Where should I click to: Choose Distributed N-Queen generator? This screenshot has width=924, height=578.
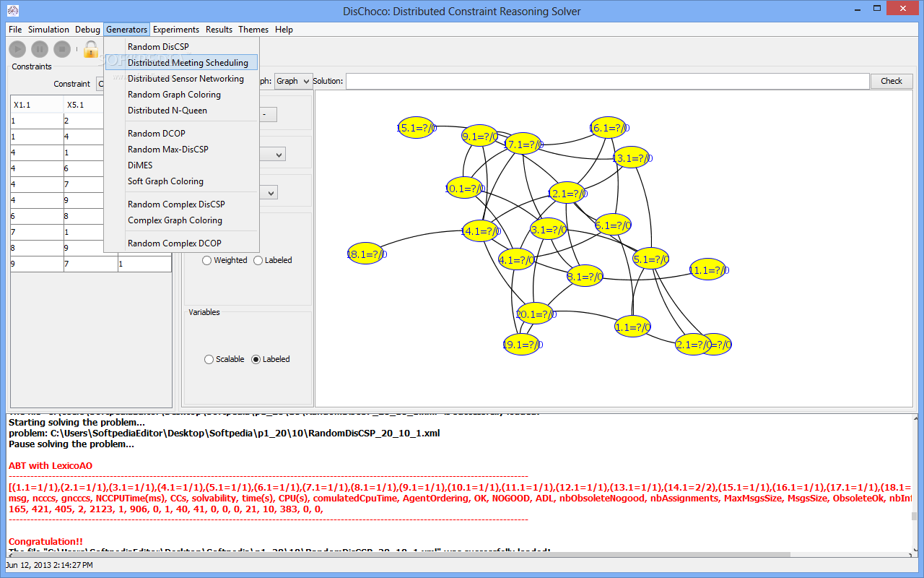pos(181,111)
